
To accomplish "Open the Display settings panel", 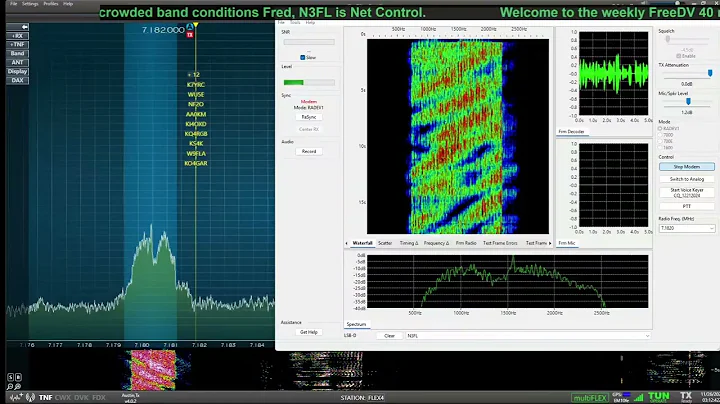I will (x=17, y=72).
